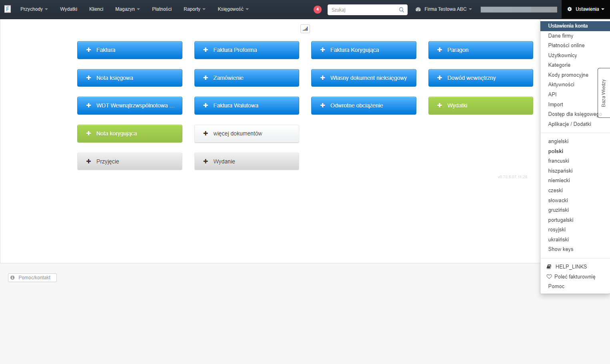The width and height of the screenshot is (610, 364).
Task: Open the Firma Testowa ABC dropdown
Action: pyautogui.click(x=444, y=9)
